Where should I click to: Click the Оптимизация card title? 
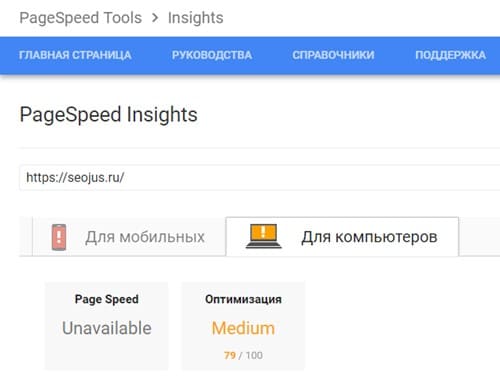(x=243, y=299)
